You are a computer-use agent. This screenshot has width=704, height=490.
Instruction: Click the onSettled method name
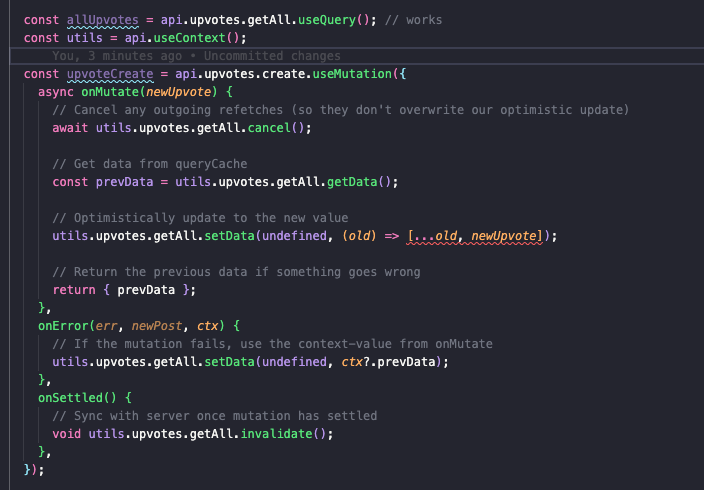point(70,397)
